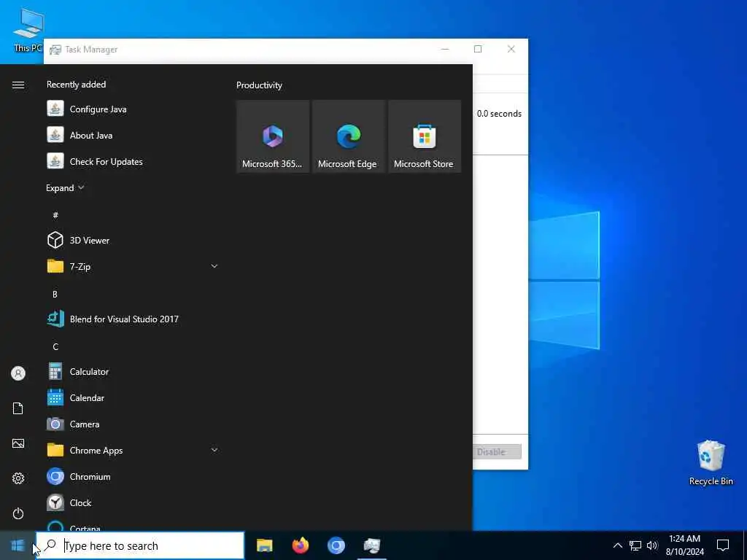Image resolution: width=747 pixels, height=560 pixels.
Task: Launch Microsoft Edge tile
Action: point(349,136)
